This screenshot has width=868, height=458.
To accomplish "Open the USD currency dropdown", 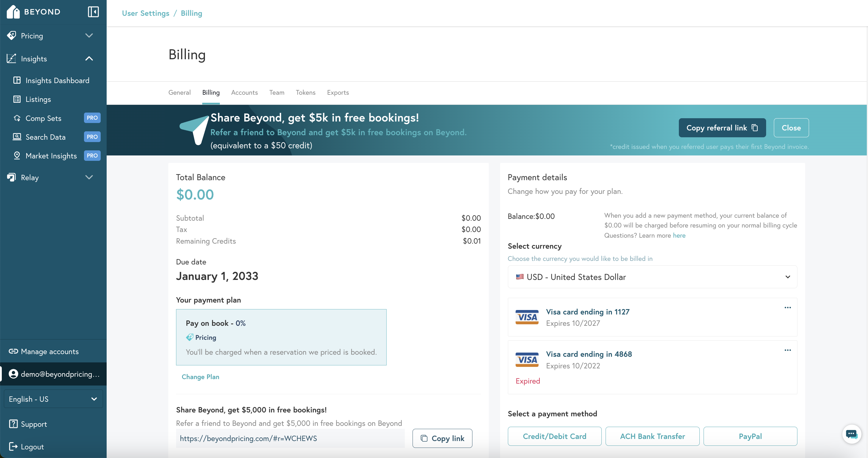I will click(652, 277).
